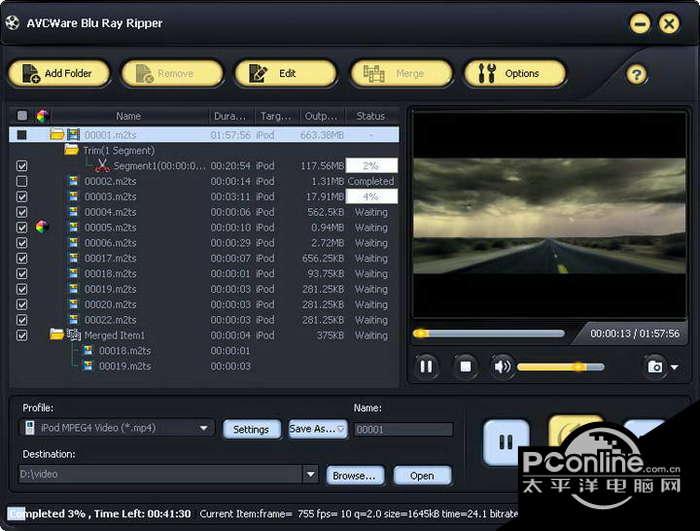This screenshot has height=531, width=700.
Task: Click the 4% progress cell of 00003.m2ts
Action: [x=371, y=197]
